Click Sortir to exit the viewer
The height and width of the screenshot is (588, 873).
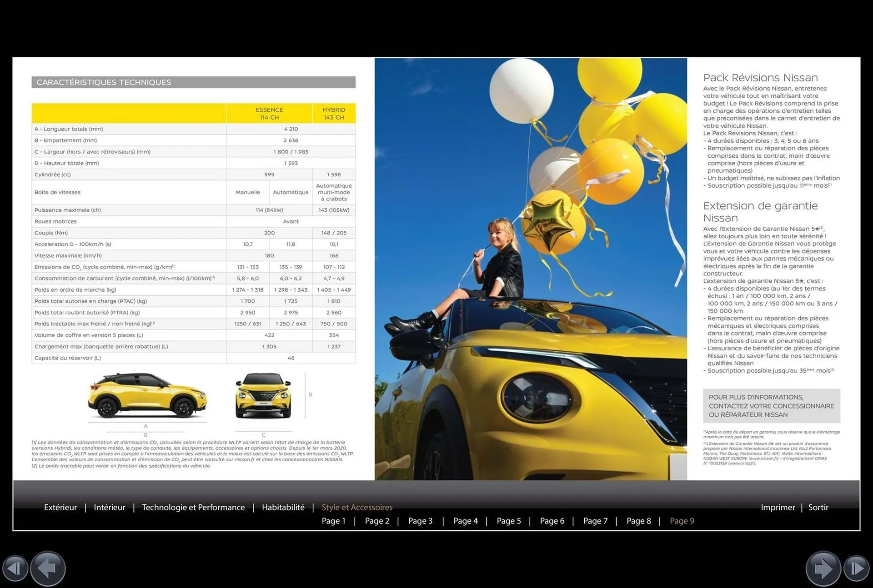tap(818, 507)
